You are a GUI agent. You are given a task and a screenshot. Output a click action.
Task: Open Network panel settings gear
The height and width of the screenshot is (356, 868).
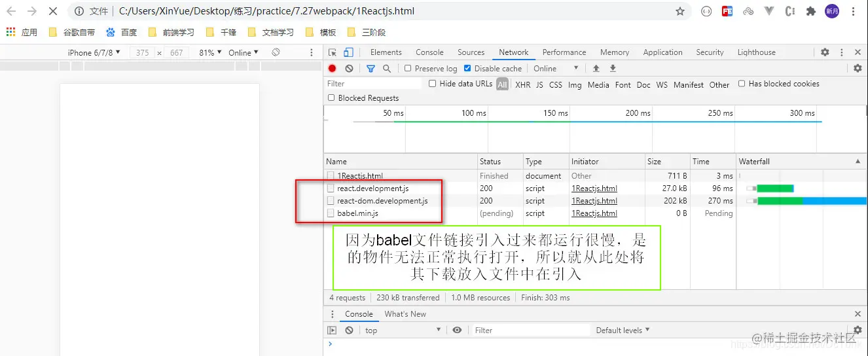[x=858, y=68]
